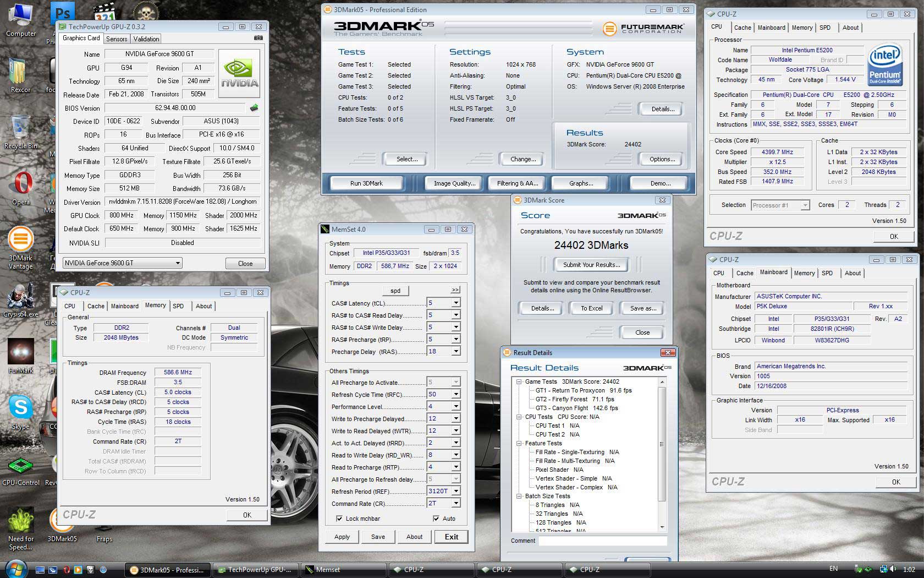This screenshot has width=924, height=578.
Task: Open the About tab in Mainboard CPU-Z window
Action: click(x=853, y=273)
